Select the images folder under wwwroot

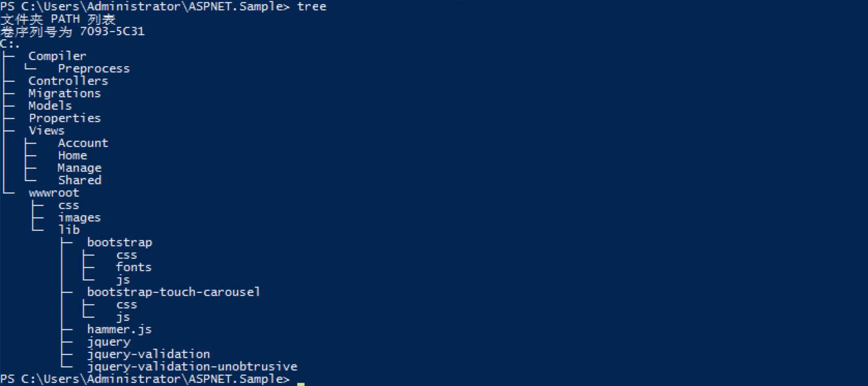pyautogui.click(x=79, y=217)
